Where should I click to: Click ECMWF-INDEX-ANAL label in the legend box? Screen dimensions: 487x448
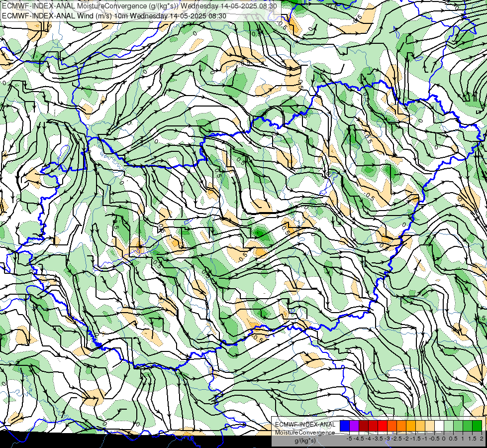(305, 425)
